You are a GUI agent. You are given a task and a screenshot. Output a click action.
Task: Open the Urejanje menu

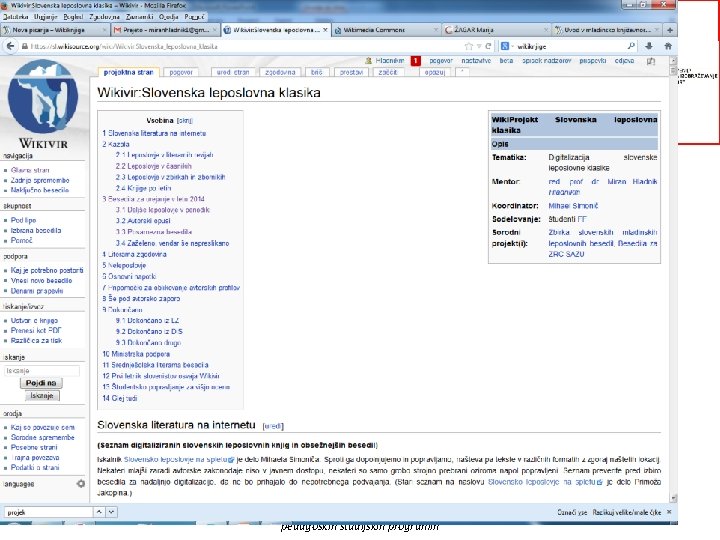pos(45,17)
